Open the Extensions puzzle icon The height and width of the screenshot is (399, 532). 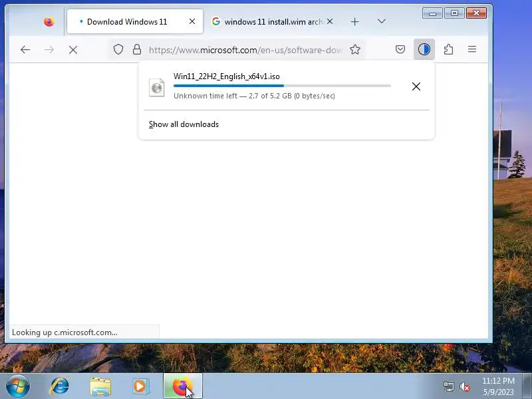(x=448, y=49)
